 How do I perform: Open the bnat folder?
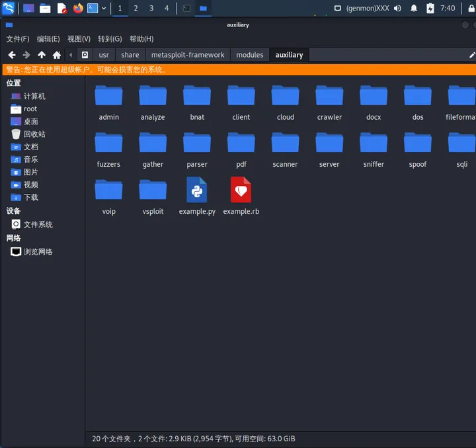tap(197, 103)
